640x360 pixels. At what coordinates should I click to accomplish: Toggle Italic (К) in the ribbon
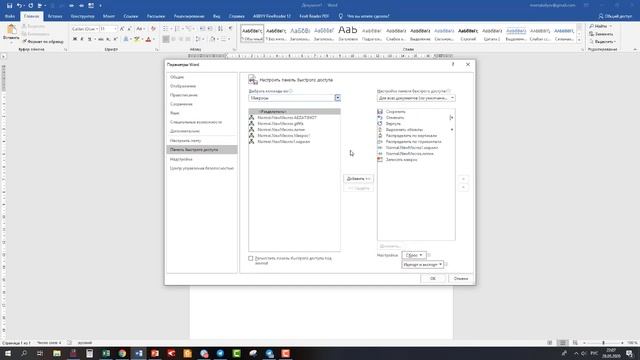tap(82, 39)
